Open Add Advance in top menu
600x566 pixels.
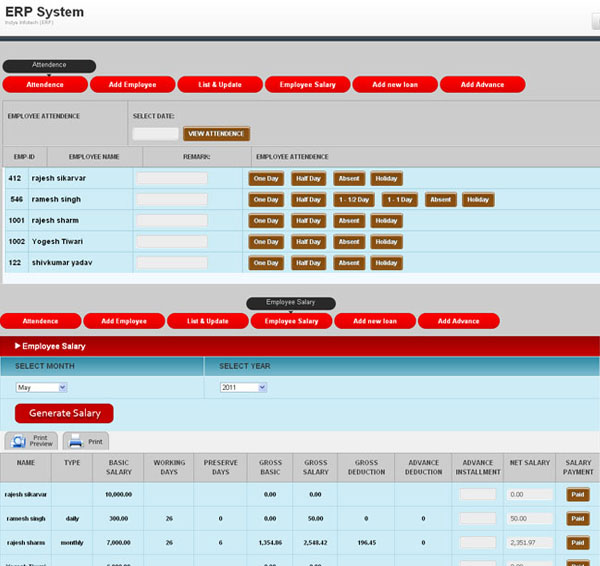pyautogui.click(x=483, y=85)
